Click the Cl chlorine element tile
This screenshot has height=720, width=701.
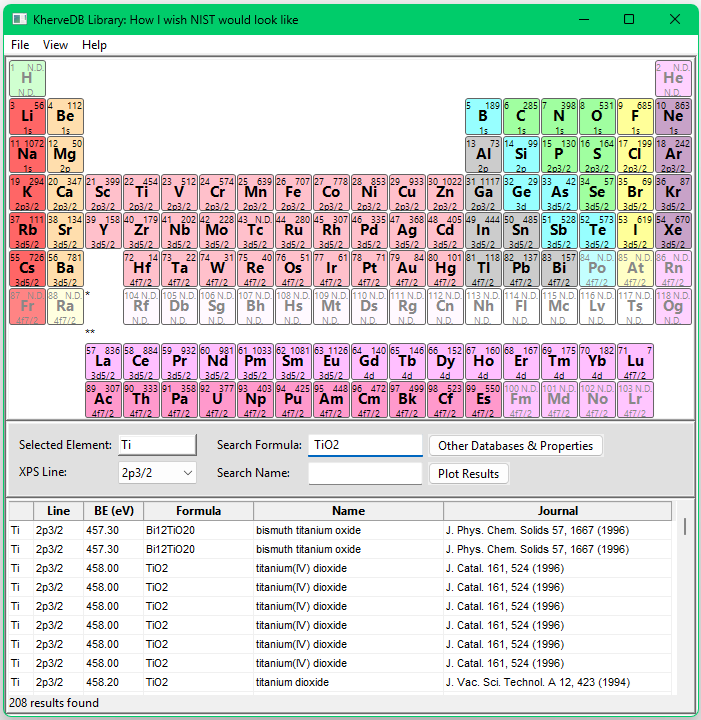[635, 155]
